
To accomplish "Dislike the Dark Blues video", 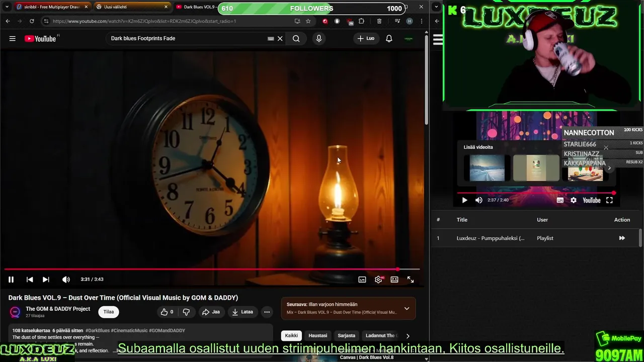I will coord(186,312).
